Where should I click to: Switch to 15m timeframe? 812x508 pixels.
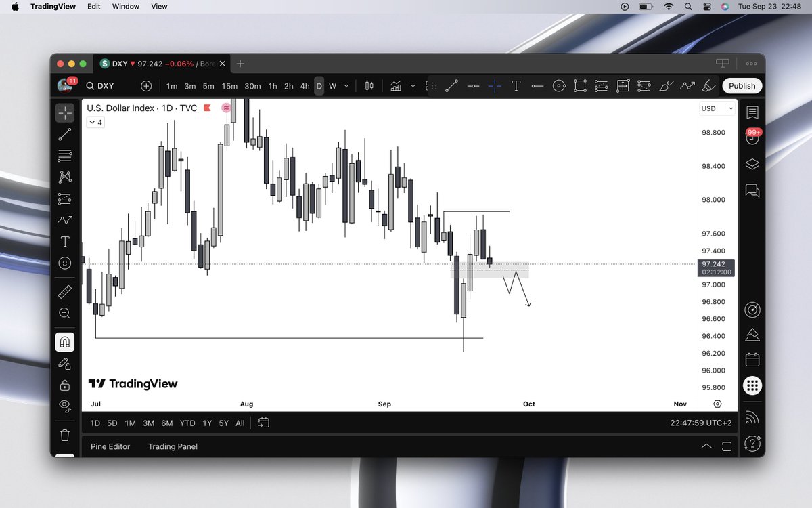230,86
